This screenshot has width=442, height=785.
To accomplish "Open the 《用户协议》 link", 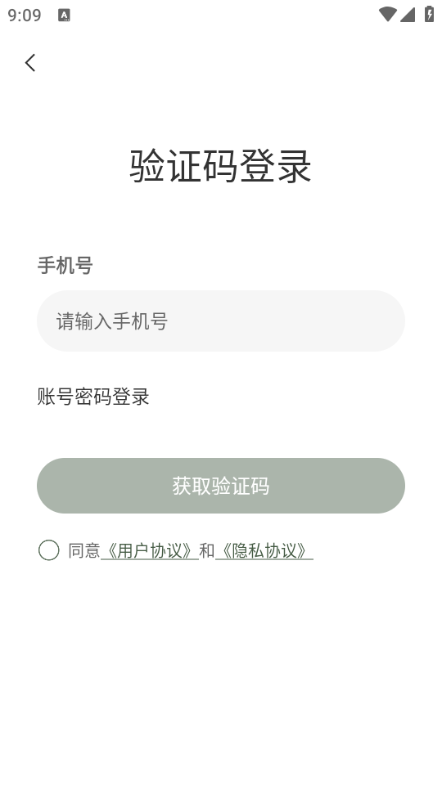I will (x=150, y=551).
